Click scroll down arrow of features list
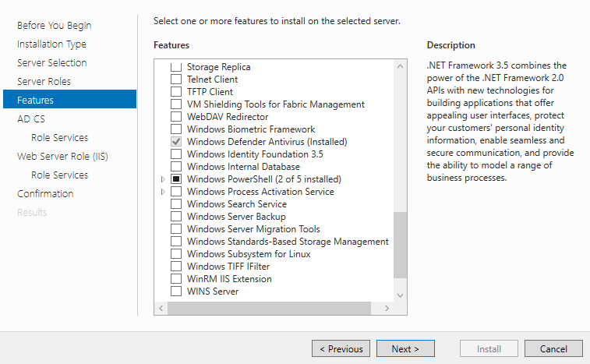590x364 pixels. [400, 295]
